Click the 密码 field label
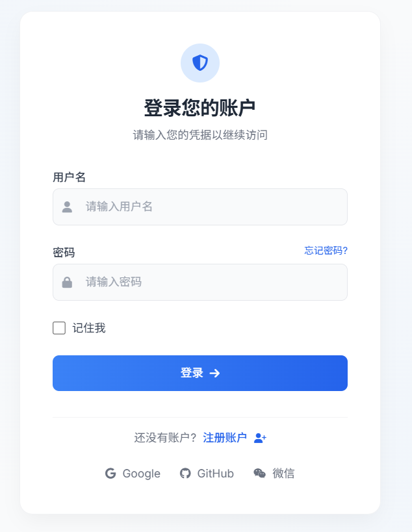This screenshot has height=532, width=412. 64,253
